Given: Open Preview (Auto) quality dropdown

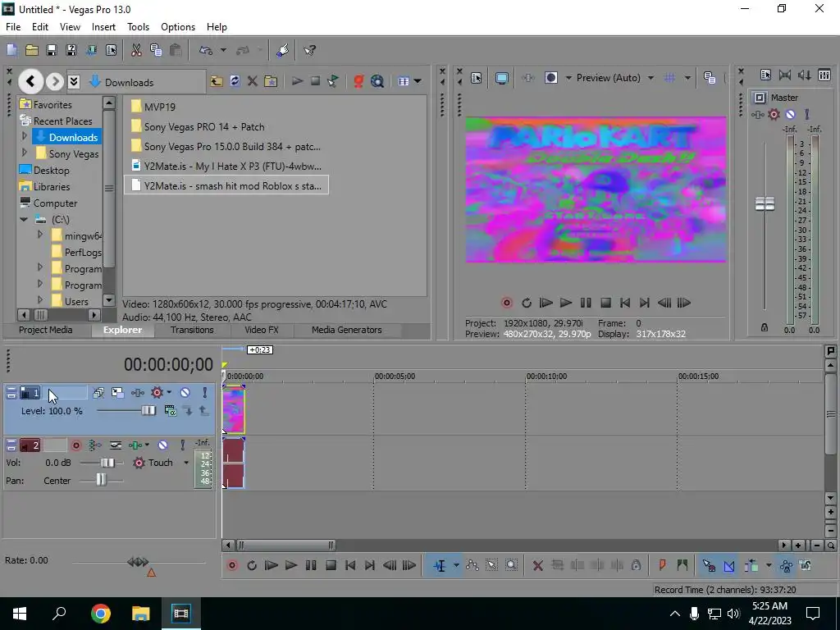Looking at the screenshot, I should [651, 78].
